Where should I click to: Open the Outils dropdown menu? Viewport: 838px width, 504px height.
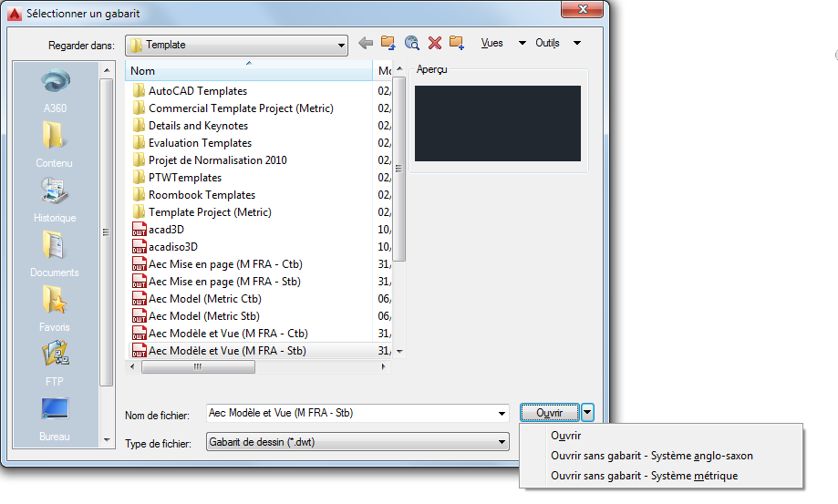coord(558,43)
